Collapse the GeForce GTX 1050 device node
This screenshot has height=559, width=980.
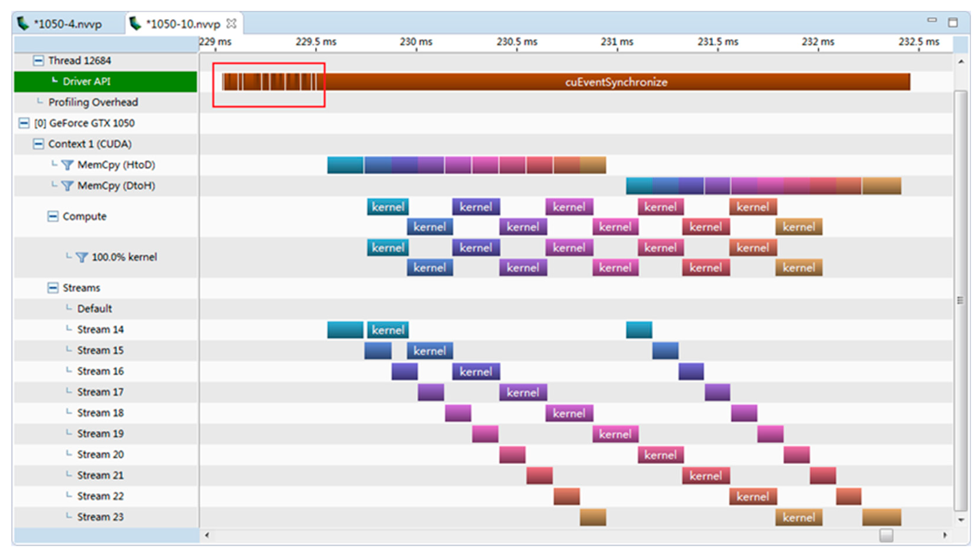coord(24,123)
